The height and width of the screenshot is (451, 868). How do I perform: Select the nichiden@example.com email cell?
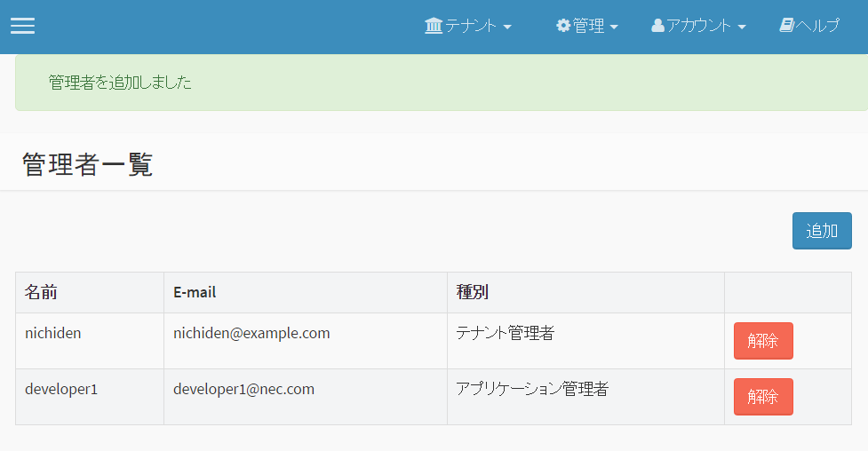(x=306, y=341)
